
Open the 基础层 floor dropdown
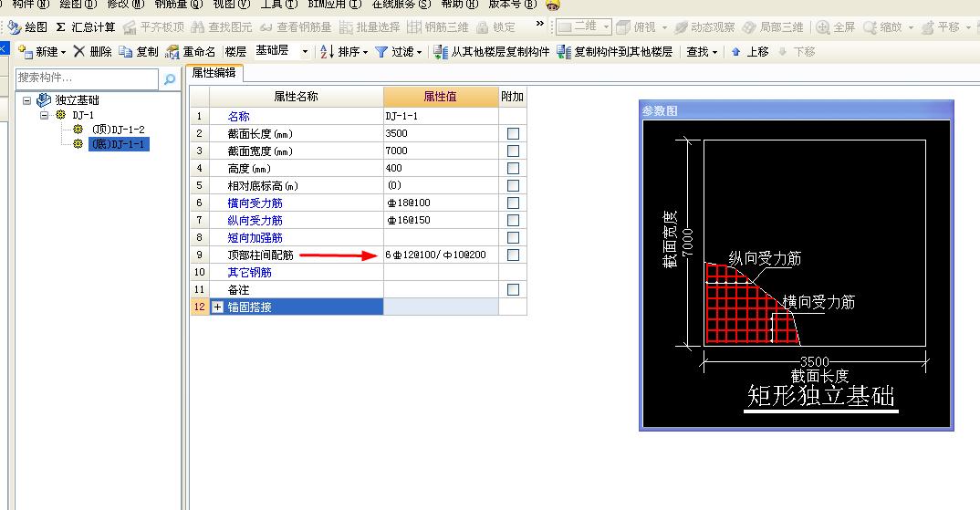coord(305,52)
